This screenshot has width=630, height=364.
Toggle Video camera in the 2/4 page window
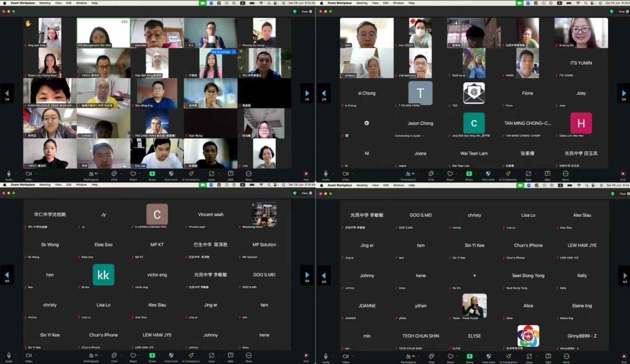[346, 174]
